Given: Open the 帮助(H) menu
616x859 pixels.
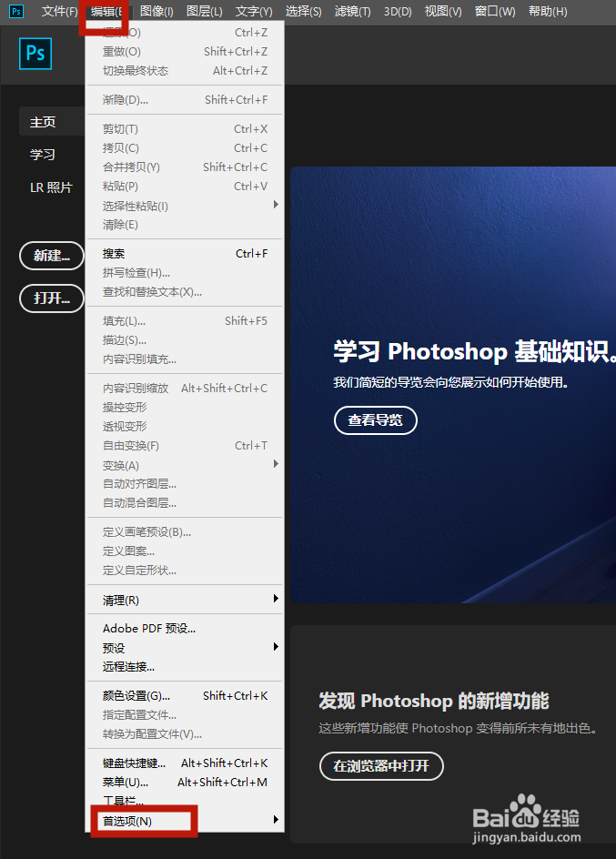Looking at the screenshot, I should point(548,12).
